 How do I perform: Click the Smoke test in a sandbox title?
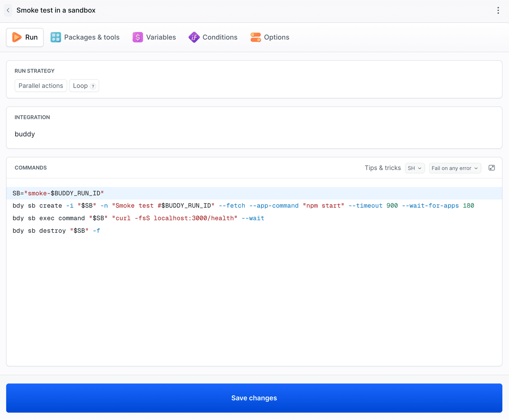[x=56, y=10]
